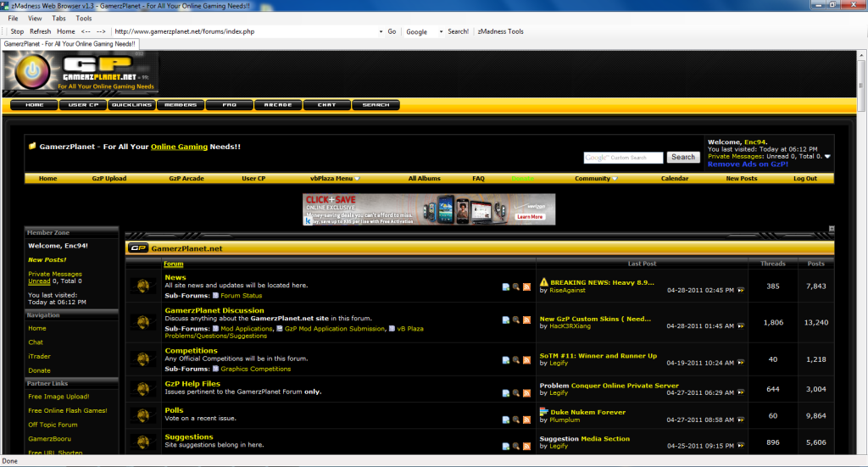Open the URL address bar dropdown
Screen dimensions: 868x467
coord(381,31)
